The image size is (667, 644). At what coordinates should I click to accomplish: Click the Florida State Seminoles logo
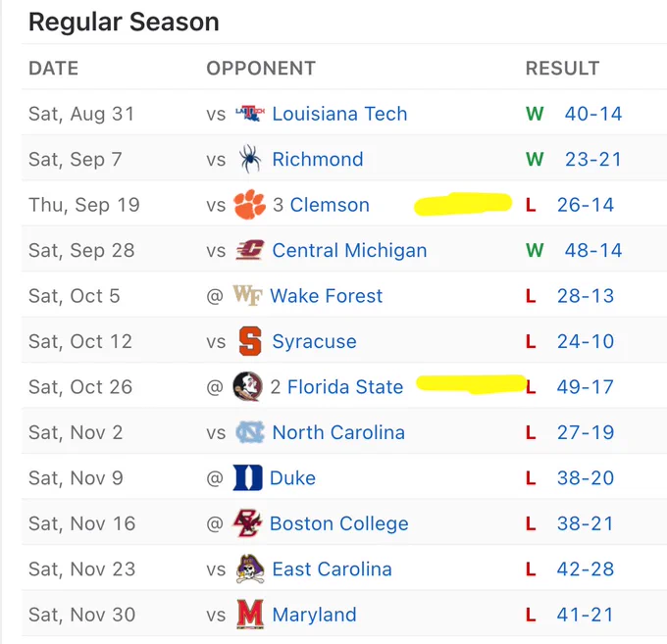(x=247, y=386)
